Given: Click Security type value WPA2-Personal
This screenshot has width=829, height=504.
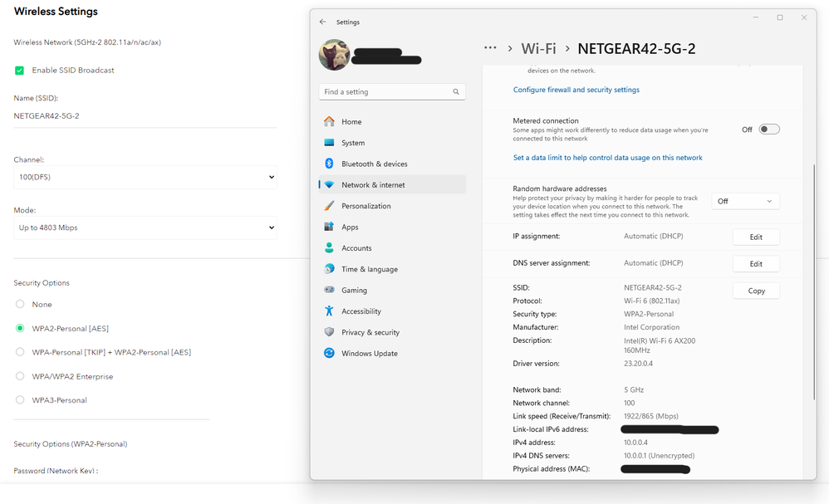Looking at the screenshot, I should pyautogui.click(x=649, y=315).
